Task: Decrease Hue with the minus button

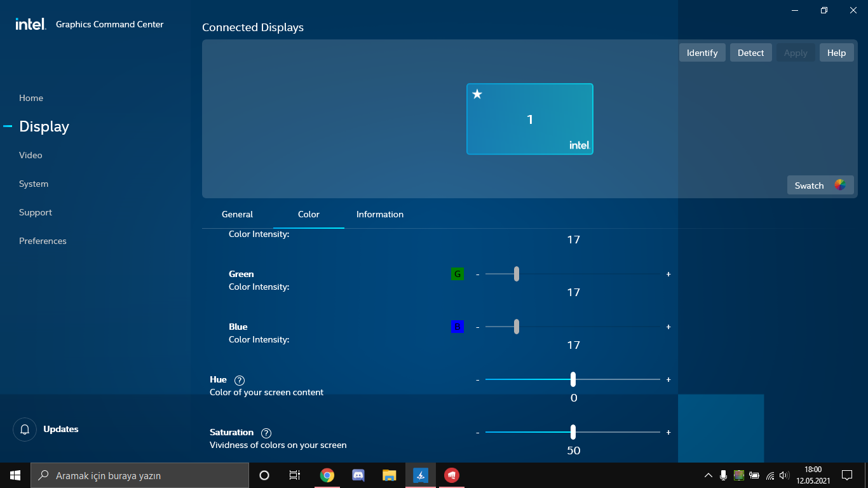Action: [x=478, y=379]
